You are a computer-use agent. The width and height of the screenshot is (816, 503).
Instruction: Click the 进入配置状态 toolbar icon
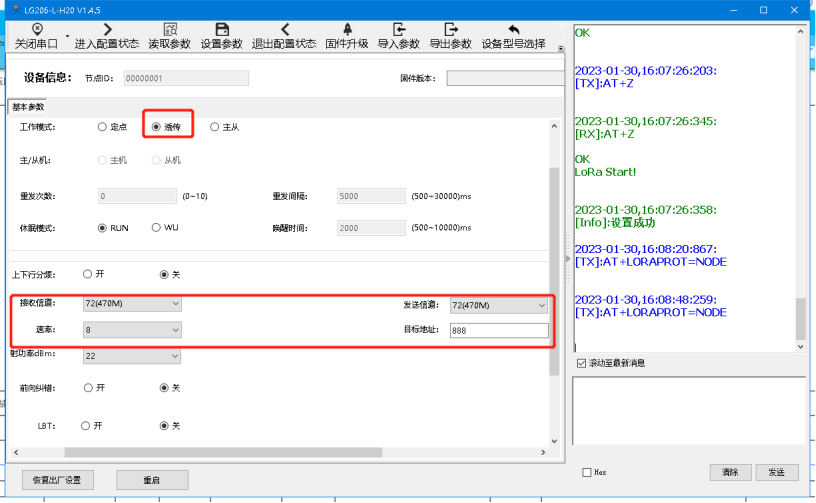coord(107,30)
